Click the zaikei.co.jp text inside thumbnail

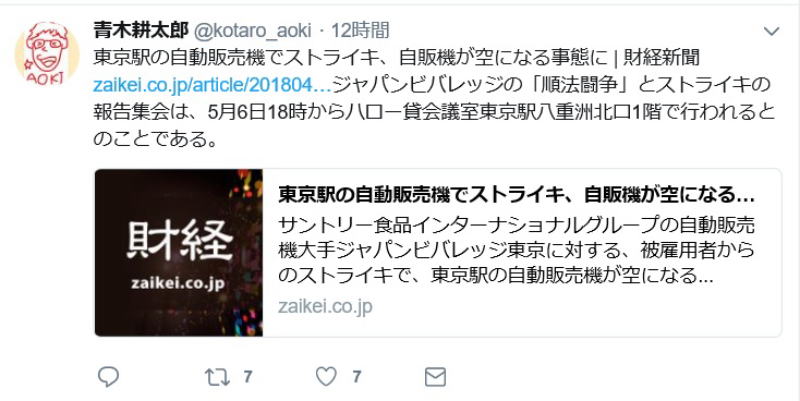(x=178, y=283)
